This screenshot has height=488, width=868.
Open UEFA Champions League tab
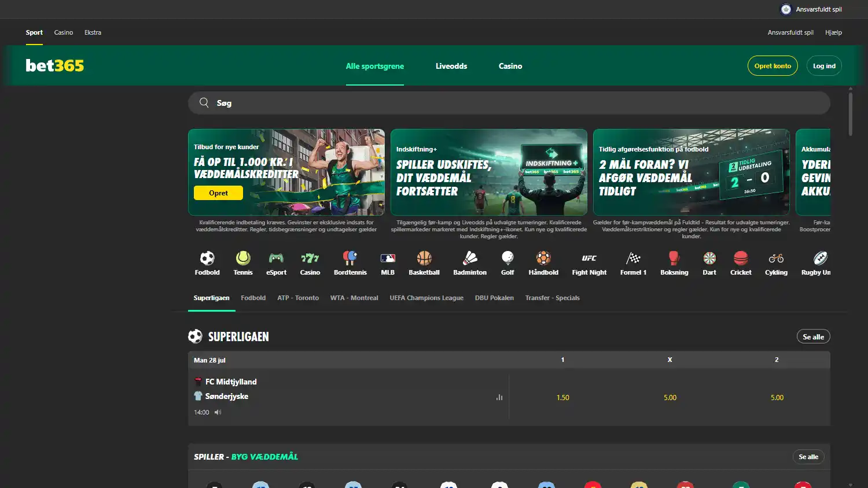426,298
